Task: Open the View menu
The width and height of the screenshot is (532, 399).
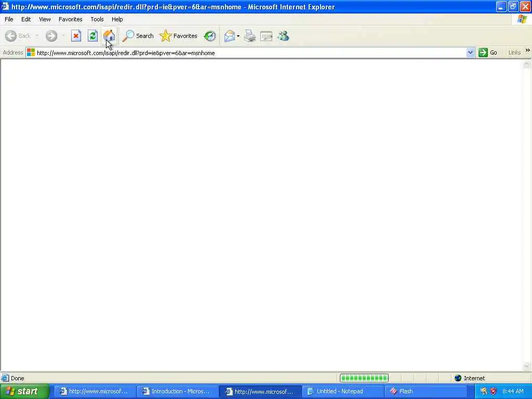Action: [45, 19]
